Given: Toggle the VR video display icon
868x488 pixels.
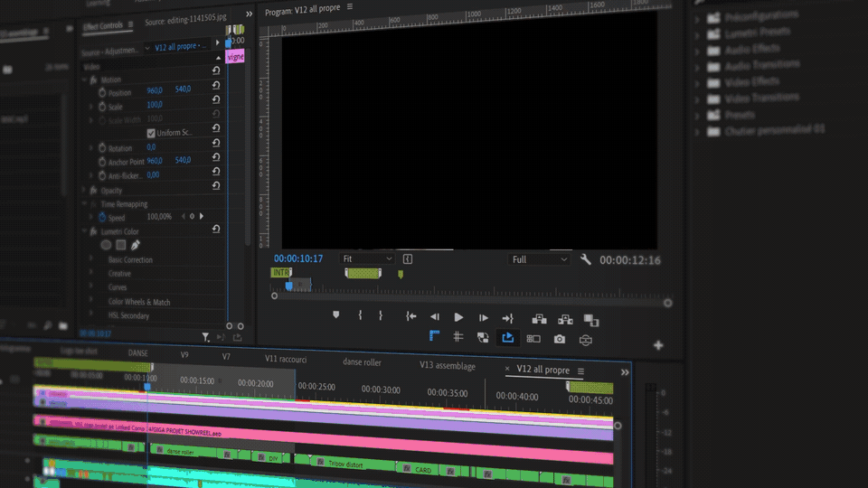Looking at the screenshot, I should (586, 340).
